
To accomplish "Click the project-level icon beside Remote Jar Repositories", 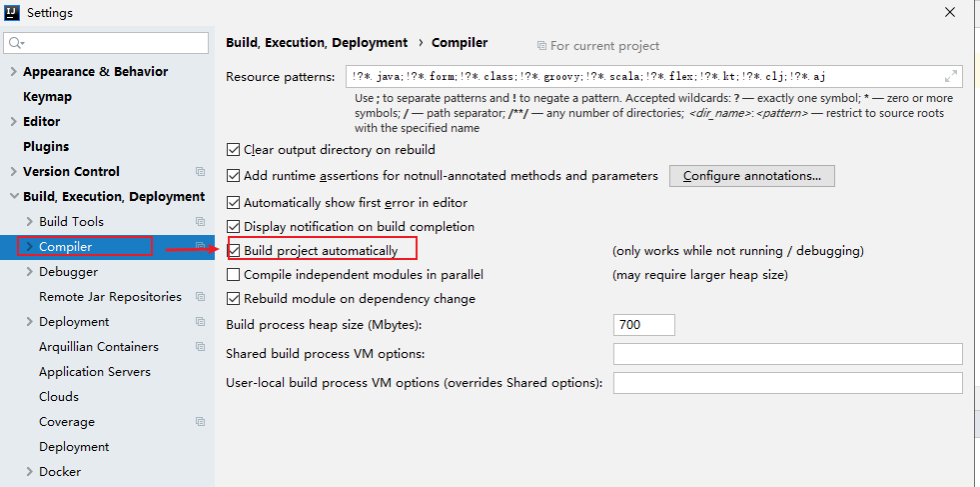I will click(x=200, y=297).
